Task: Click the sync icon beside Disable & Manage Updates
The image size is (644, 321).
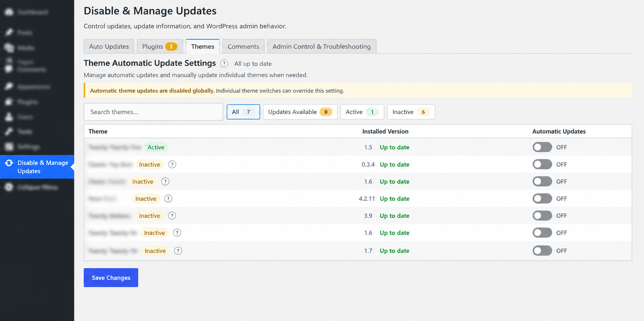Action: click(x=9, y=163)
